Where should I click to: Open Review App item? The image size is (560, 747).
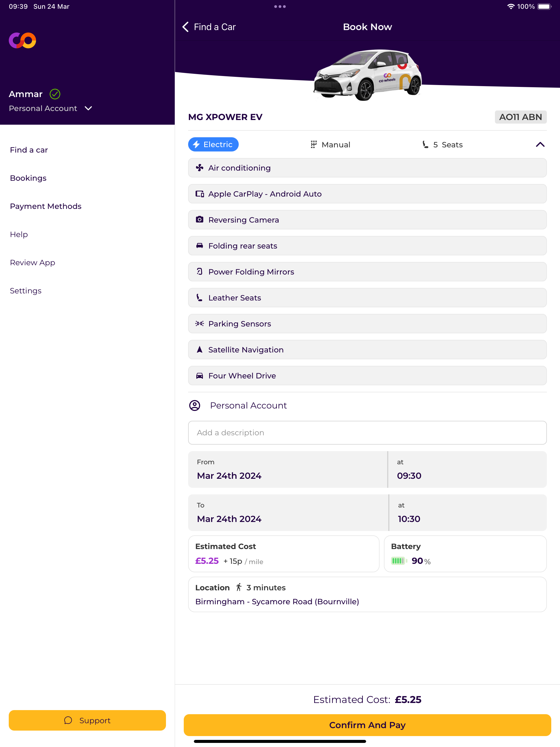point(33,263)
